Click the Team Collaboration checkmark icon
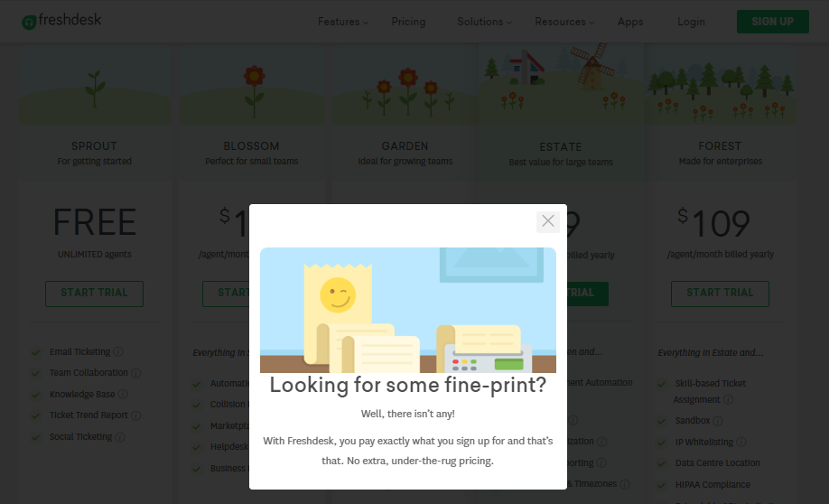Viewport: 829px width, 504px height. [x=36, y=373]
